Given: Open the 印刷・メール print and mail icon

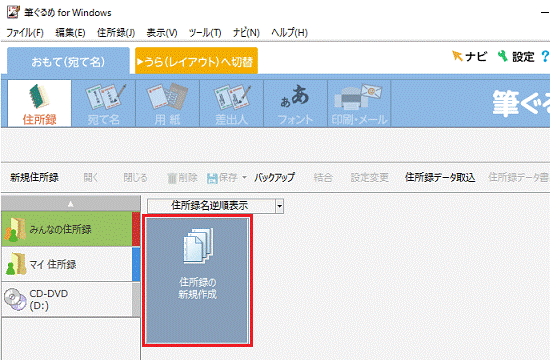Looking at the screenshot, I should pyautogui.click(x=359, y=103).
